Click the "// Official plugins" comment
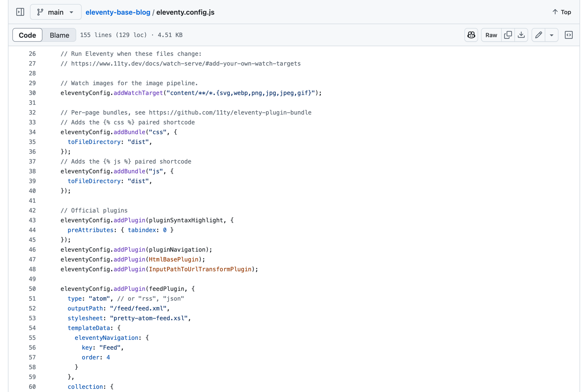588x392 pixels. (94, 211)
